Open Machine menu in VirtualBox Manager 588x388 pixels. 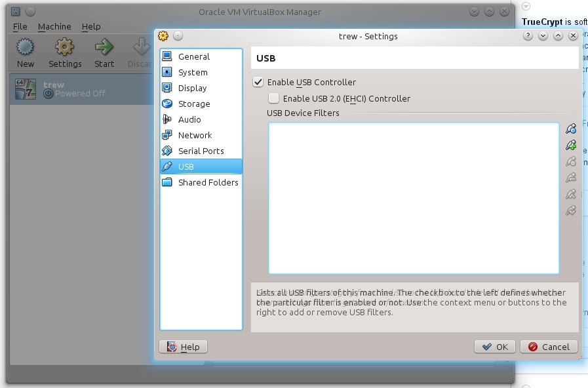pyautogui.click(x=54, y=27)
